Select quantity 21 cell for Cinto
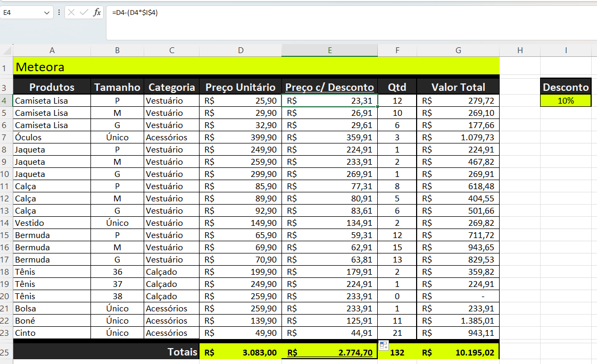 397,333
